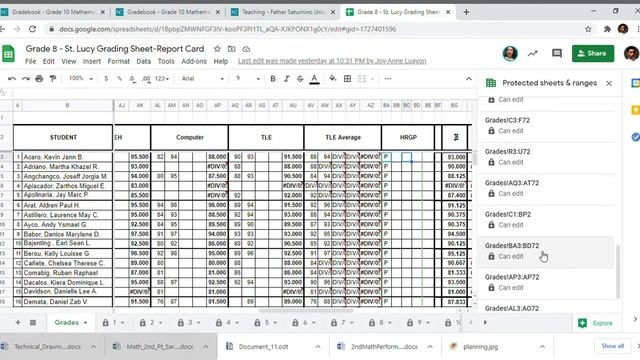
Task: Star the spreadsheet document
Action: (x=217, y=49)
